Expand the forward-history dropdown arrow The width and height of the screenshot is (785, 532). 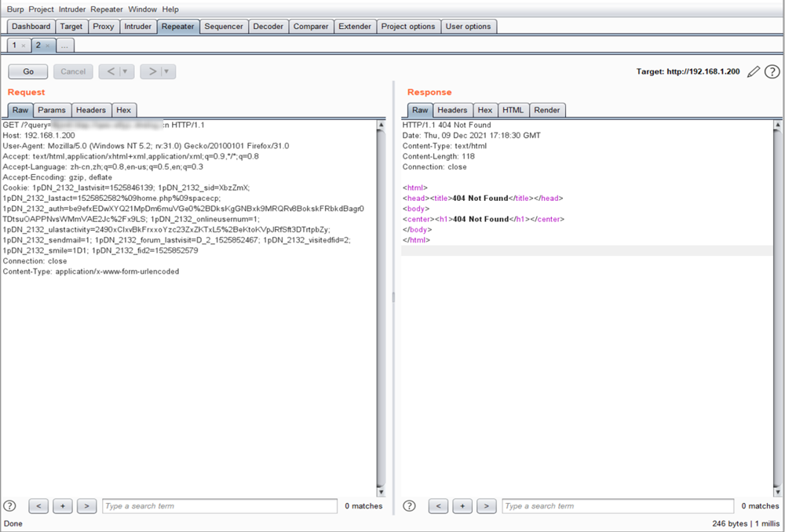[166, 71]
